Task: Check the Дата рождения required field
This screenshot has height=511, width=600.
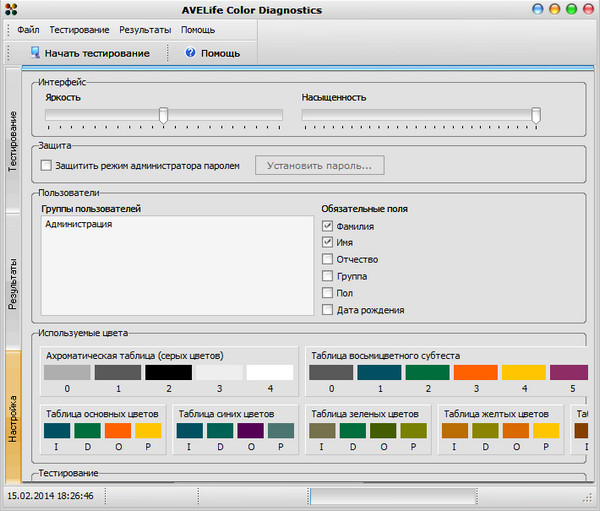Action: (327, 310)
